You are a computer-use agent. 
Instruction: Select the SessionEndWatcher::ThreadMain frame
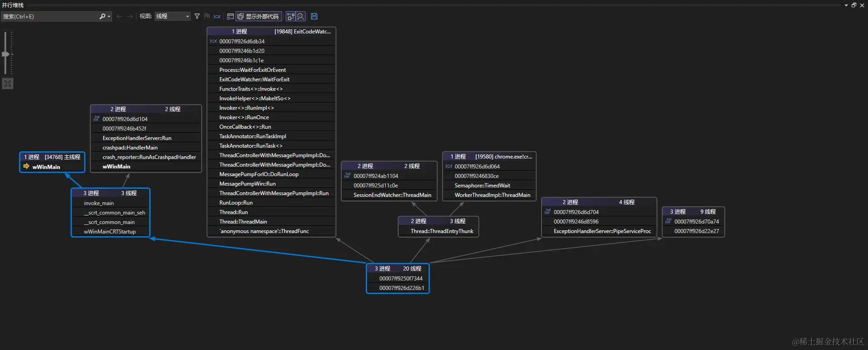389,195
